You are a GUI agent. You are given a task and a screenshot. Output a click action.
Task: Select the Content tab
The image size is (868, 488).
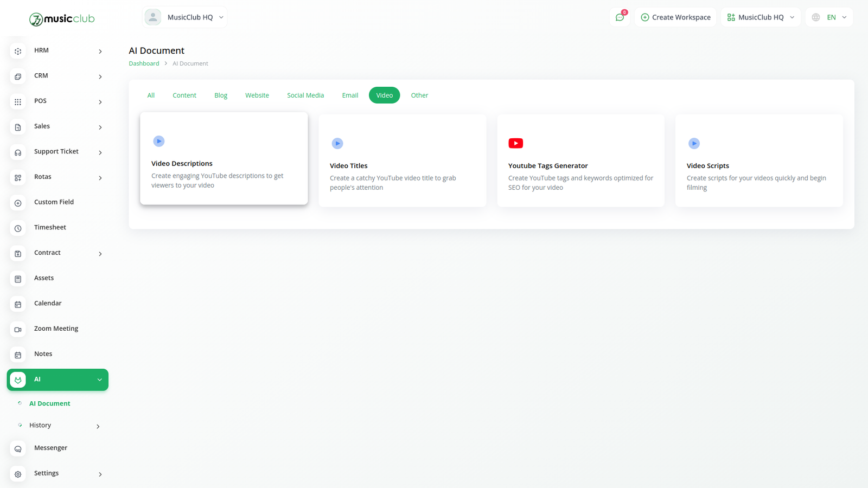click(184, 95)
